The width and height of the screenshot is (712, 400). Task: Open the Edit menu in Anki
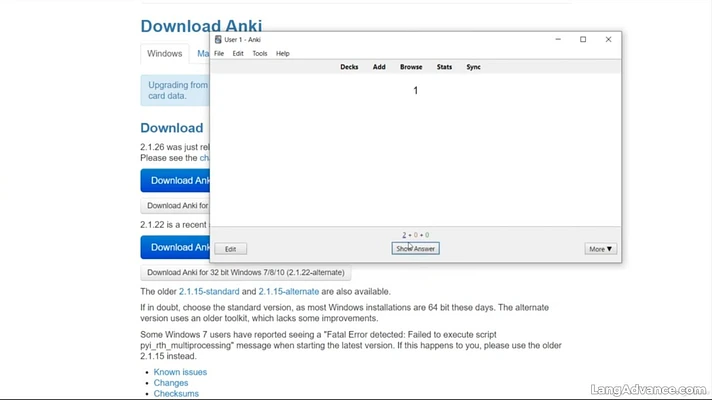click(x=238, y=54)
